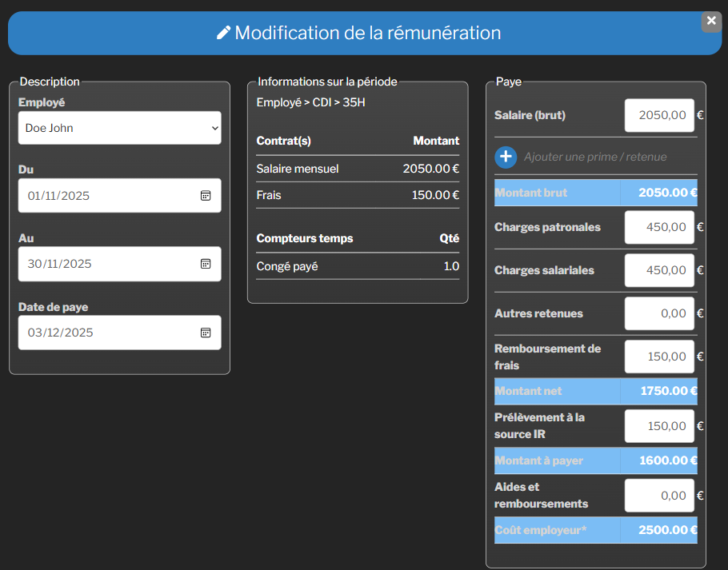This screenshot has height=570, width=728.
Task: Expand the Employé dropdown showing Doe John
Action: tap(119, 128)
